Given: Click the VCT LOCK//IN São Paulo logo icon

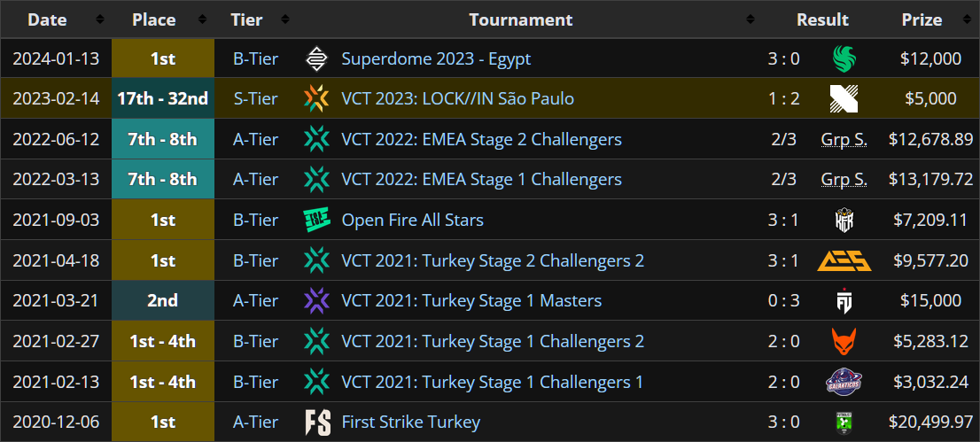Looking at the screenshot, I should point(317,99).
